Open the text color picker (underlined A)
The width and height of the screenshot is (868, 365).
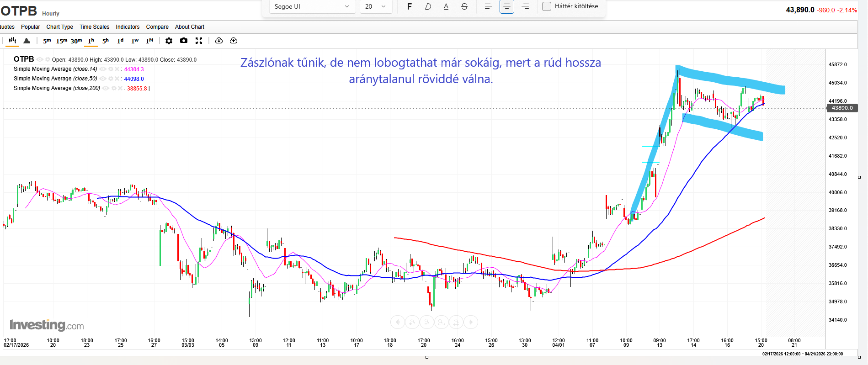pyautogui.click(x=446, y=6)
